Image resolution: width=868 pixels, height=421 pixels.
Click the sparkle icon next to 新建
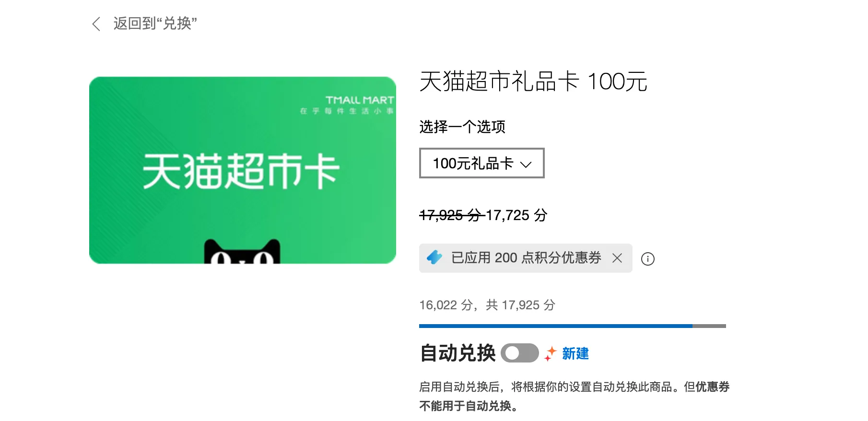tap(551, 353)
